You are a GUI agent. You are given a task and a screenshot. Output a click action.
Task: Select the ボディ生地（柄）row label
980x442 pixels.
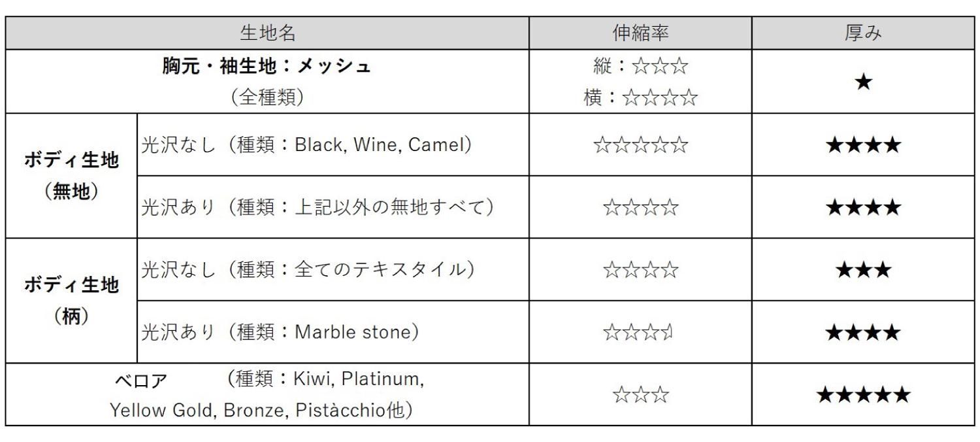point(72,299)
